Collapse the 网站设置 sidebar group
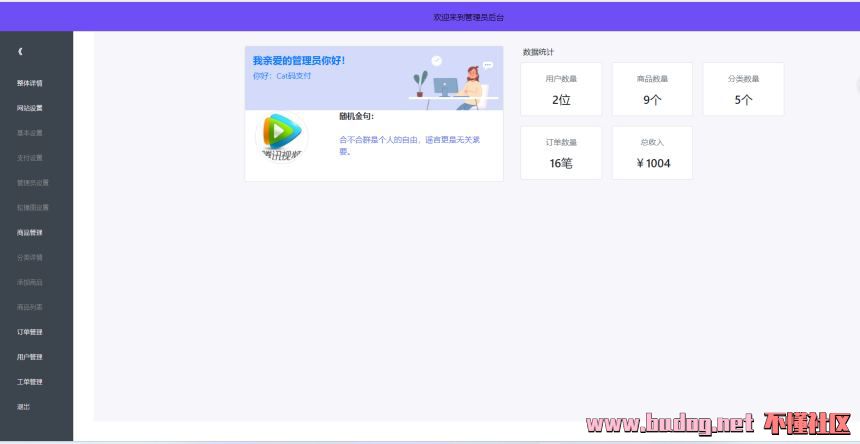Image resolution: width=860 pixels, height=444 pixels. coord(30,108)
